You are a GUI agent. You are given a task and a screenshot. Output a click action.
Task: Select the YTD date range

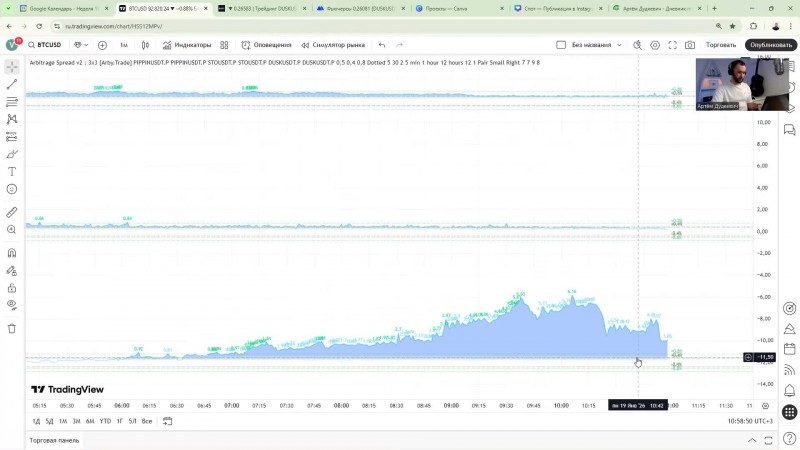click(105, 421)
